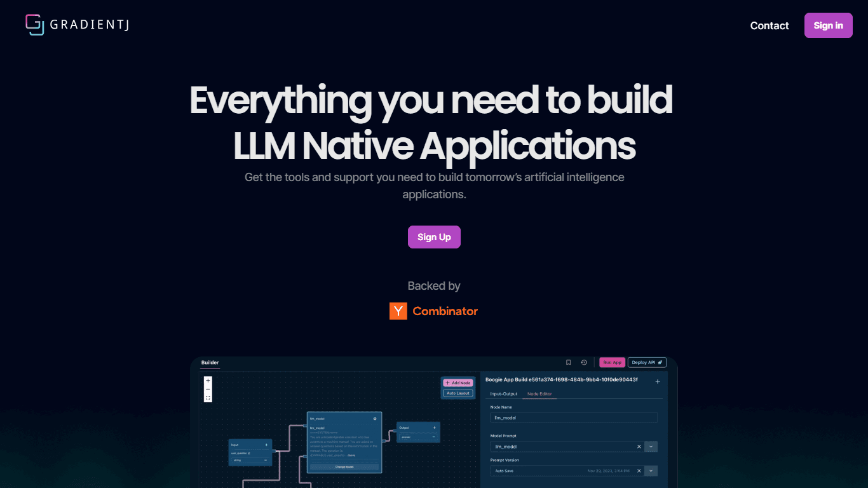868x488 pixels.
Task: Click the Deploy API button
Action: 647,362
